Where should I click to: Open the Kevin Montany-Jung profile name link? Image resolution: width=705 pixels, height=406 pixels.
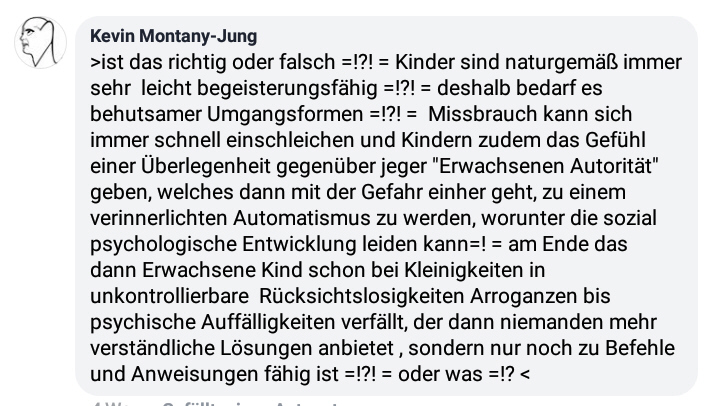174,36
